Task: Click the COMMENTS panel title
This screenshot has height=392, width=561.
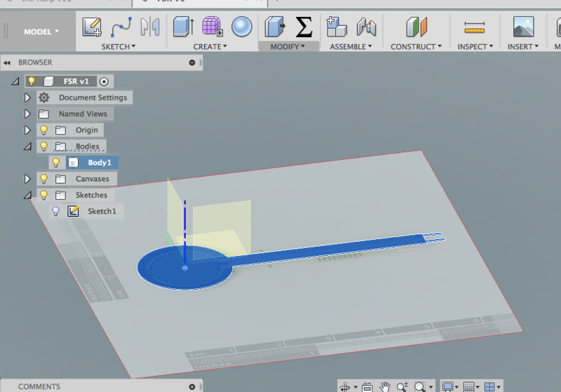Action: 39,386
